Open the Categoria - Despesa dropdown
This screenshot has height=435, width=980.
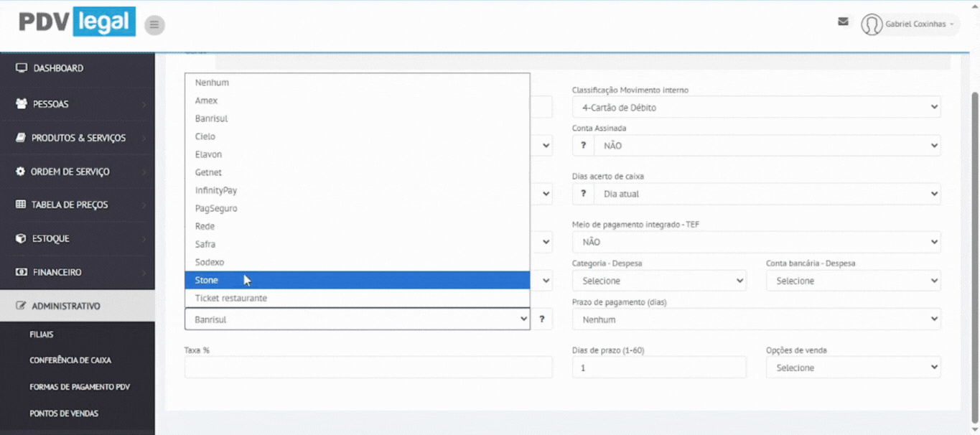pos(658,281)
